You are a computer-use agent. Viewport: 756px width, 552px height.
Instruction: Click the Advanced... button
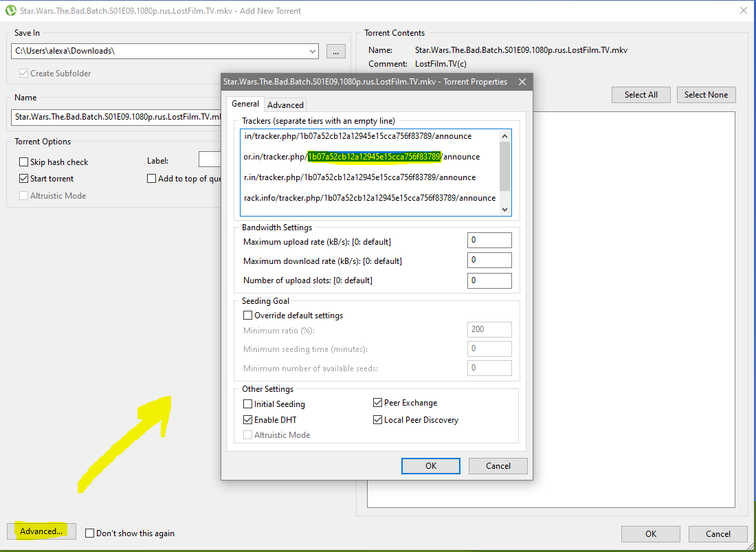41,531
